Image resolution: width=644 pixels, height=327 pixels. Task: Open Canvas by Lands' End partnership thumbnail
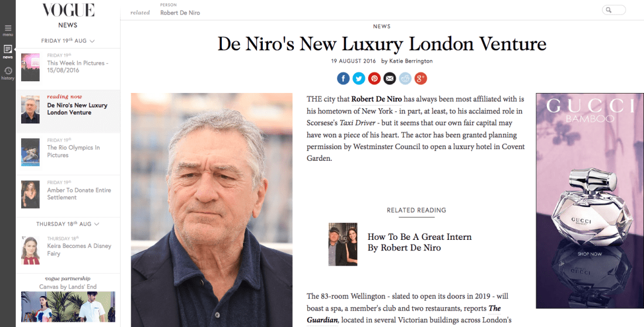point(68,307)
